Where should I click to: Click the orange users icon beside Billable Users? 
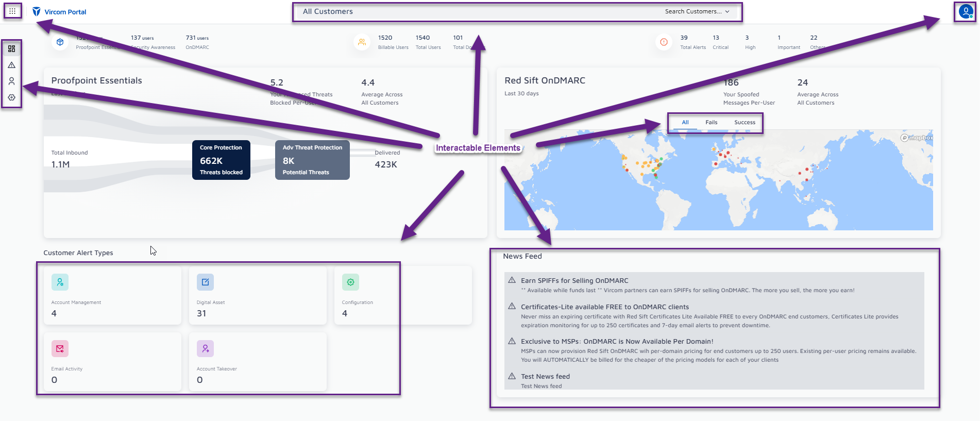tap(362, 42)
